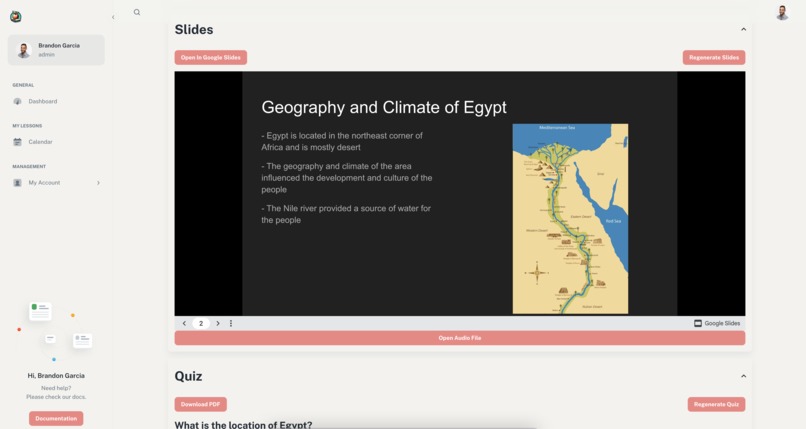Click the Slides section heading
The image size is (806, 429).
[194, 30]
